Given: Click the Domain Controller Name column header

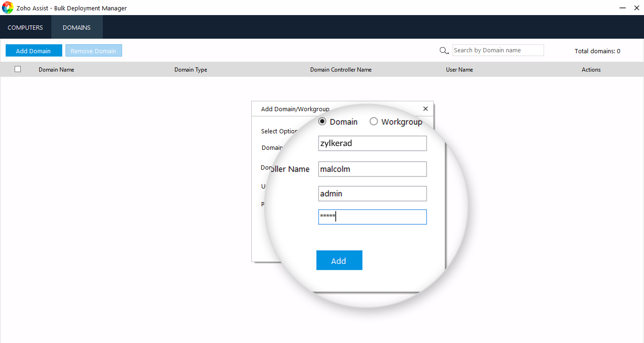Looking at the screenshot, I should coord(341,70).
